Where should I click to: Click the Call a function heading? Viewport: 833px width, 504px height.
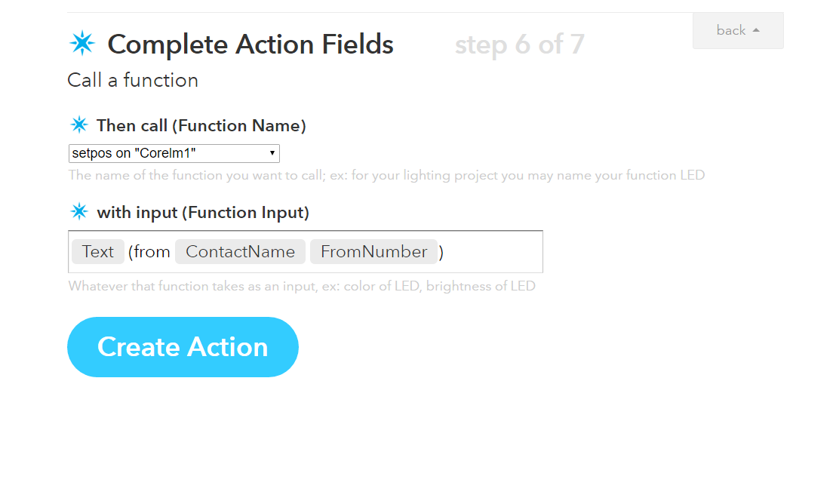pyautogui.click(x=133, y=80)
